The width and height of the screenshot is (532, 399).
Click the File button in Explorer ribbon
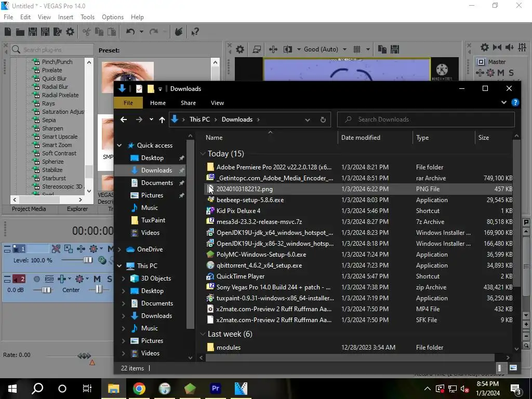click(x=128, y=103)
